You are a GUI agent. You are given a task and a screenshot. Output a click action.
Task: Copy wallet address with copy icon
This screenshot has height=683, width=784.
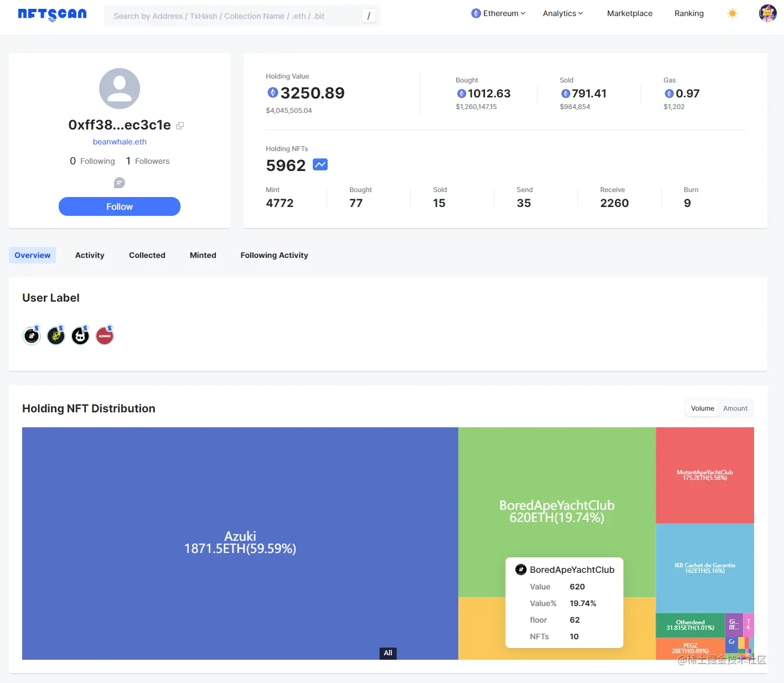click(180, 126)
